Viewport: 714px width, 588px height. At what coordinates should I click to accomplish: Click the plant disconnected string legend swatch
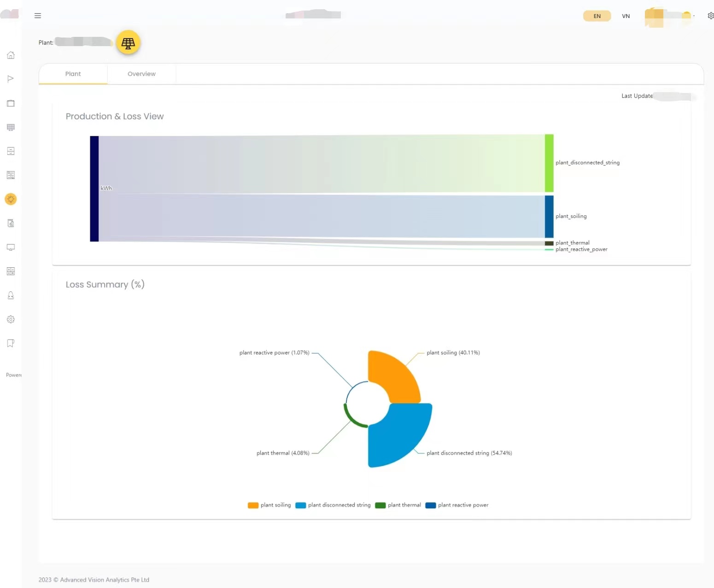pyautogui.click(x=301, y=505)
